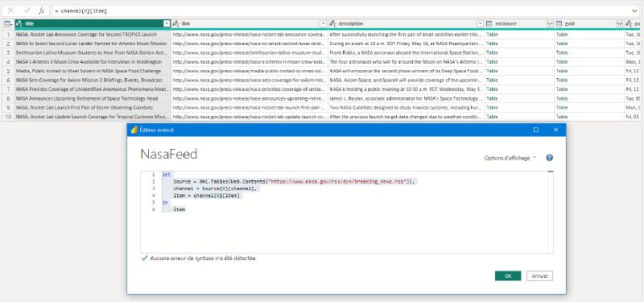Expand the guid column using its expand icon
Viewport: 644px width, 302px height.
(x=620, y=24)
